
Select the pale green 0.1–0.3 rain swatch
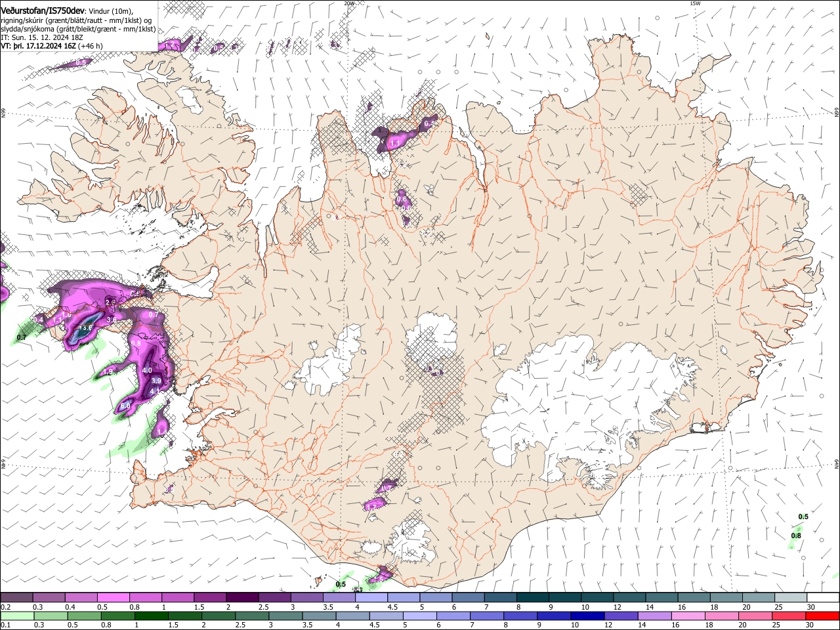pos(17,616)
